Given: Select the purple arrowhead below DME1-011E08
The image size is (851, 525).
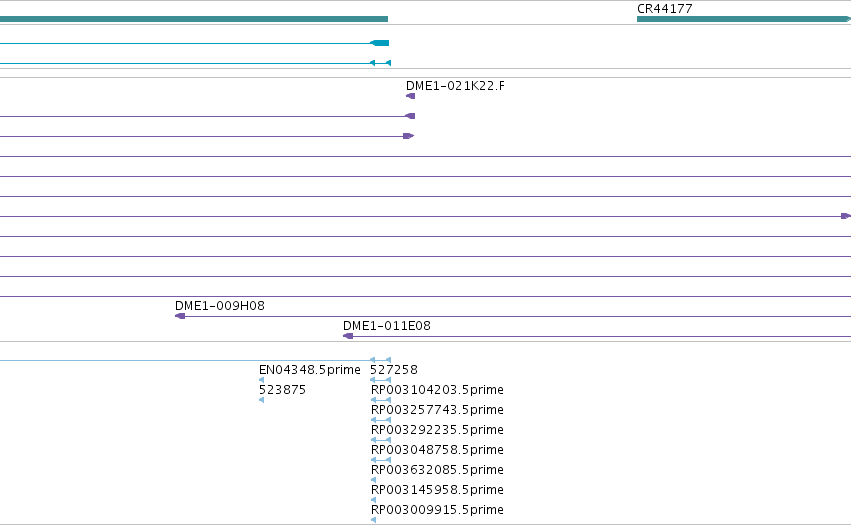Looking at the screenshot, I should click(348, 336).
